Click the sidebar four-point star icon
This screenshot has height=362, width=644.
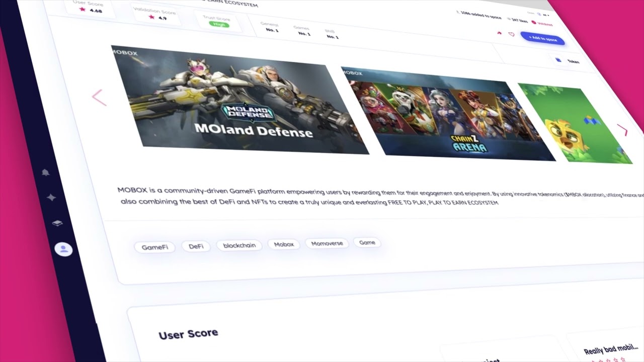point(51,198)
